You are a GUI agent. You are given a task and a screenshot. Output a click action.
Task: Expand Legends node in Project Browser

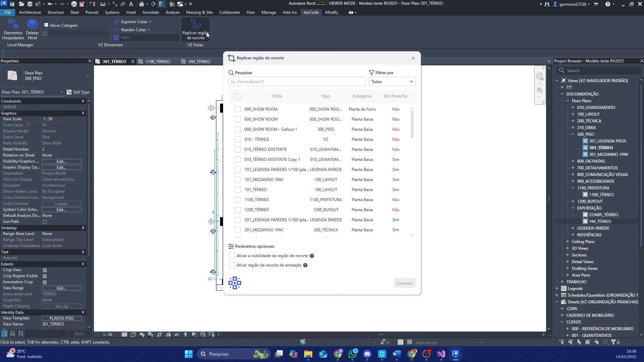[x=557, y=289]
